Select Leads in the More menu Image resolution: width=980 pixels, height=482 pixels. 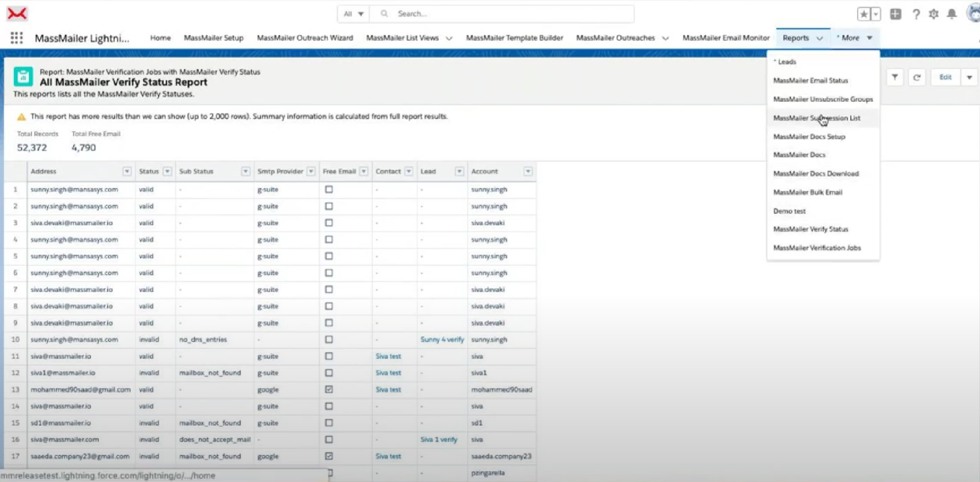(x=823, y=62)
